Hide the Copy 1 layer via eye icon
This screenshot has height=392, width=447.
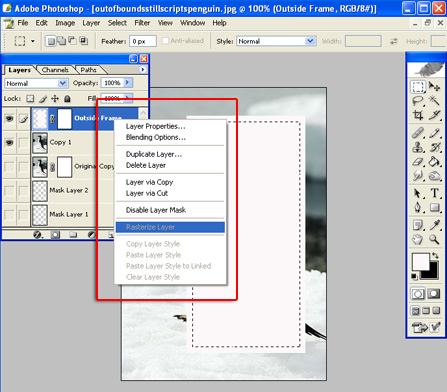9,143
